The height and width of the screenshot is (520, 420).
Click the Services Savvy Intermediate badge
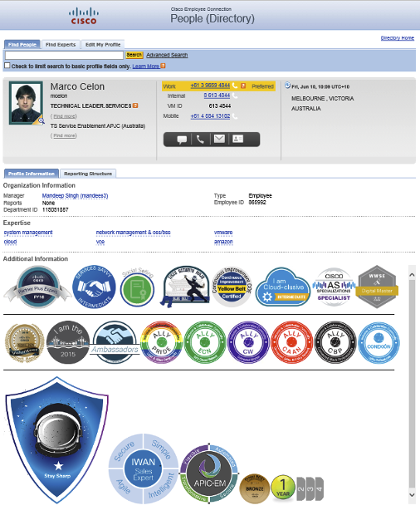(x=94, y=287)
